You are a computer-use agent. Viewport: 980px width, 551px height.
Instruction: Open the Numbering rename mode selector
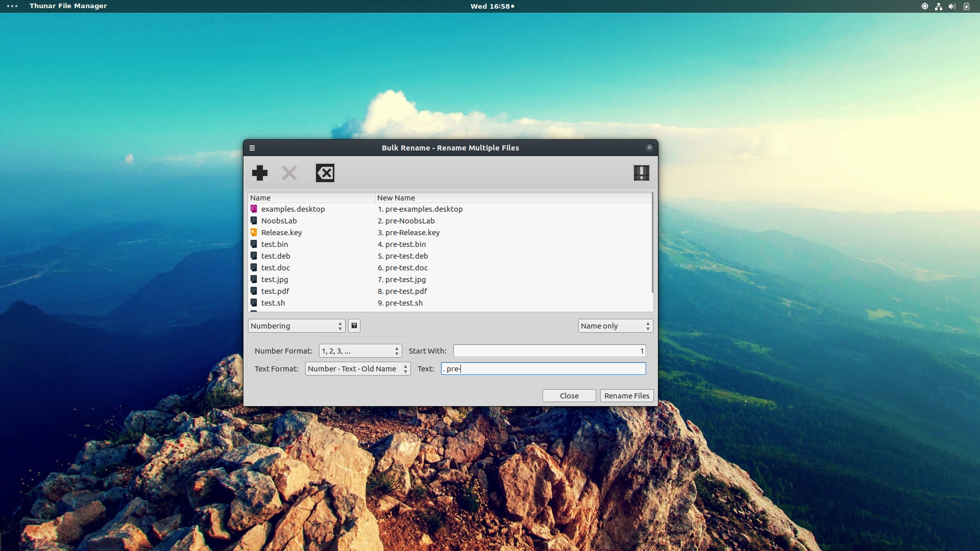point(296,325)
